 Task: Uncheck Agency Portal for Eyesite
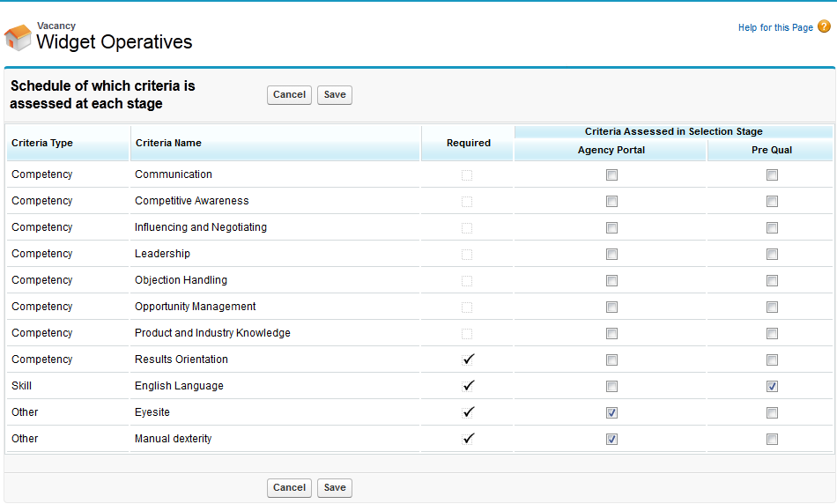pyautogui.click(x=611, y=412)
